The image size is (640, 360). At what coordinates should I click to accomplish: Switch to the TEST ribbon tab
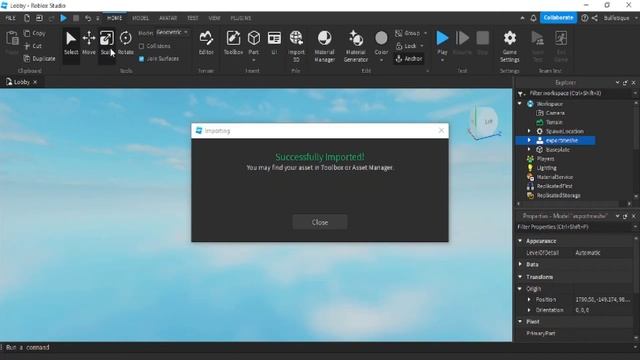click(193, 18)
